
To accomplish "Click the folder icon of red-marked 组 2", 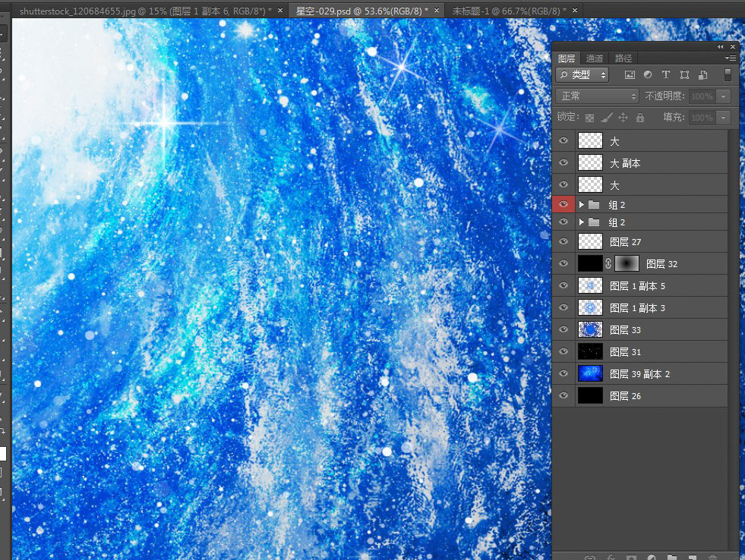I will (x=594, y=205).
